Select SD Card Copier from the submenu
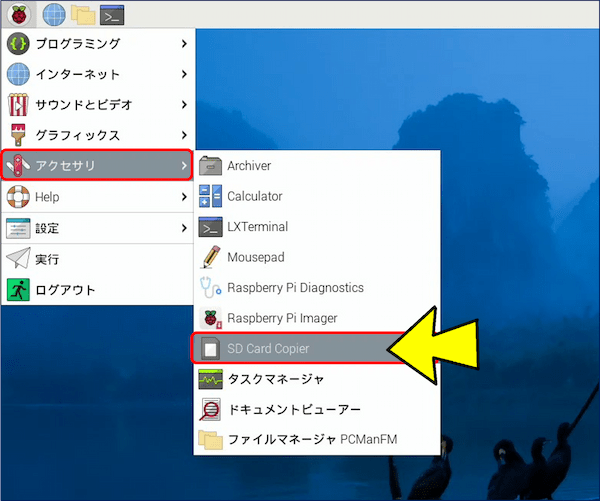600x501 pixels. coord(267,349)
